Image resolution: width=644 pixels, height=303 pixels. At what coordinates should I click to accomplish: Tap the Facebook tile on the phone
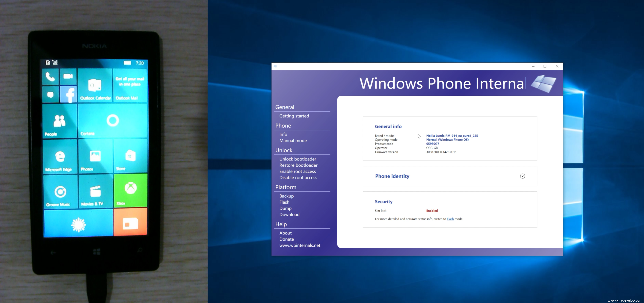point(68,94)
